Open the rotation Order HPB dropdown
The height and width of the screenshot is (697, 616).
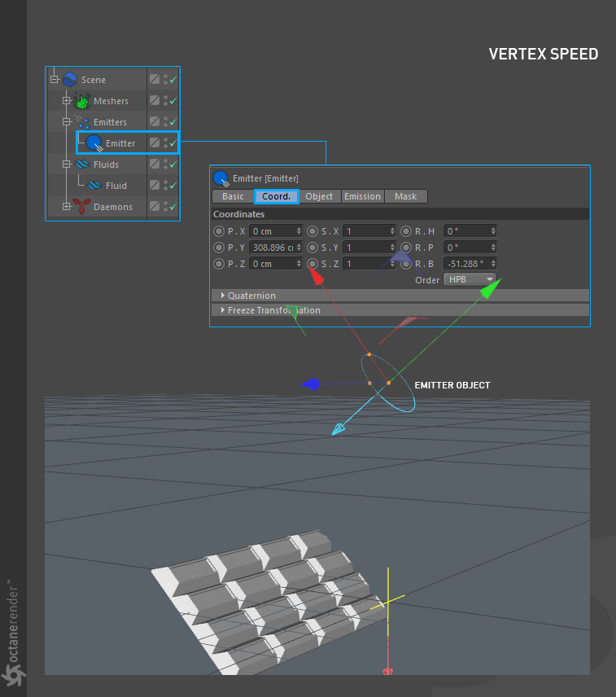pyautogui.click(x=470, y=279)
